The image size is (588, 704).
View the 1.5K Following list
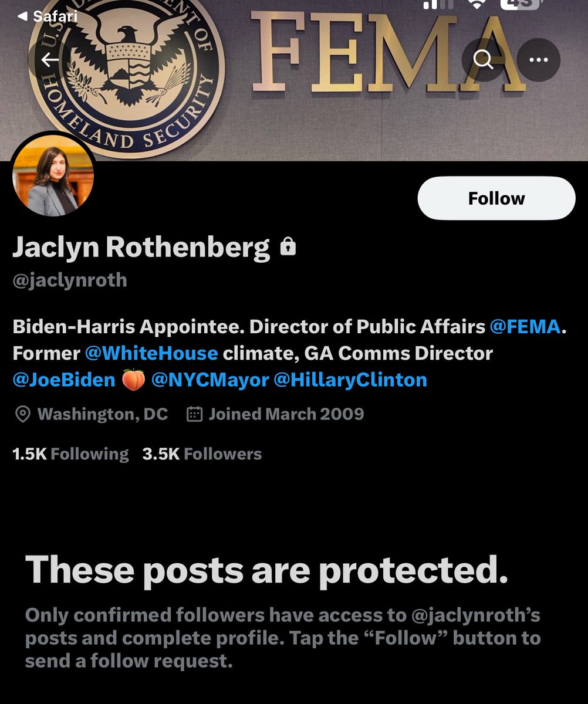[70, 454]
